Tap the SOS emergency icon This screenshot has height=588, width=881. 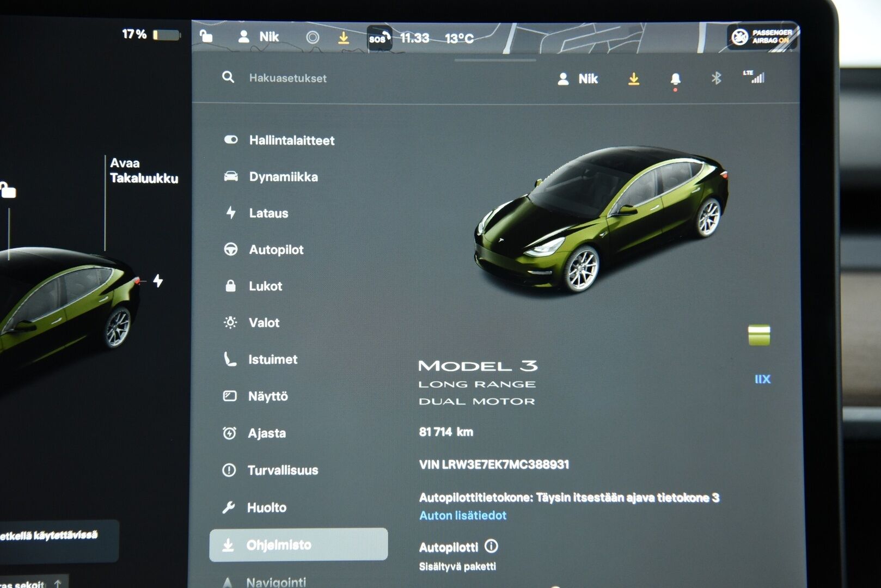[379, 38]
